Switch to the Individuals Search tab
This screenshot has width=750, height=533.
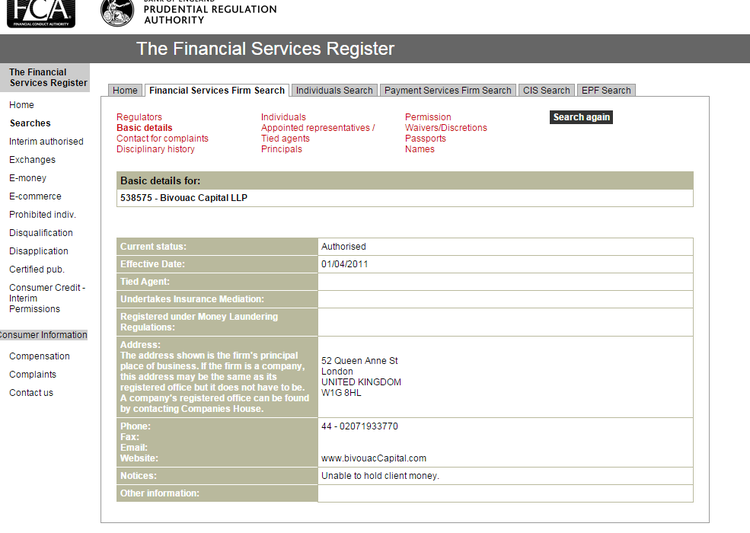[334, 90]
